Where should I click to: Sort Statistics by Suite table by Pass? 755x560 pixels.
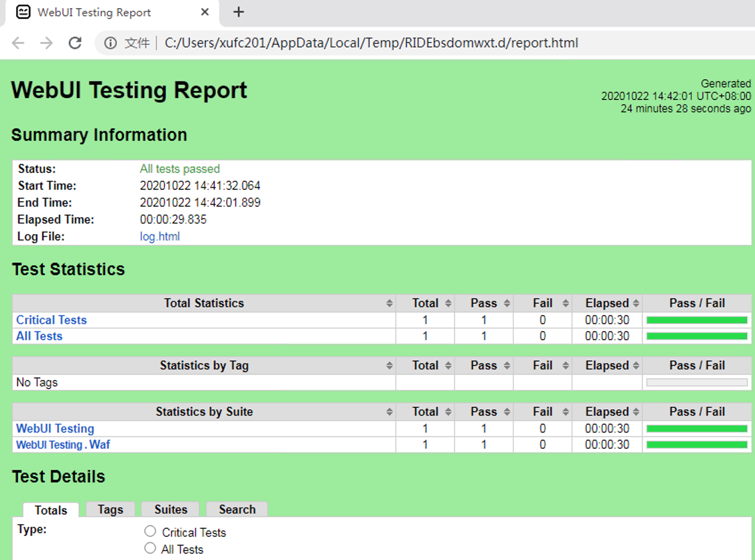[507, 412]
